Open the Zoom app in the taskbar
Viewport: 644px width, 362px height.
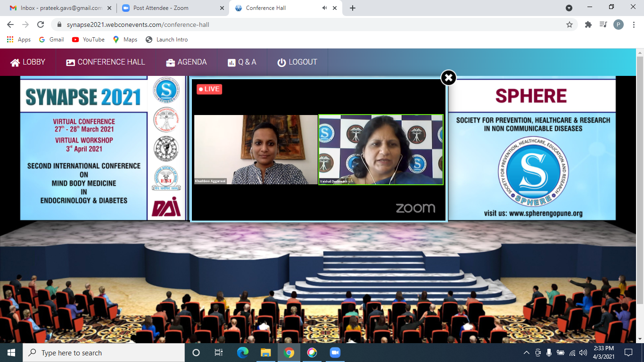click(335, 353)
